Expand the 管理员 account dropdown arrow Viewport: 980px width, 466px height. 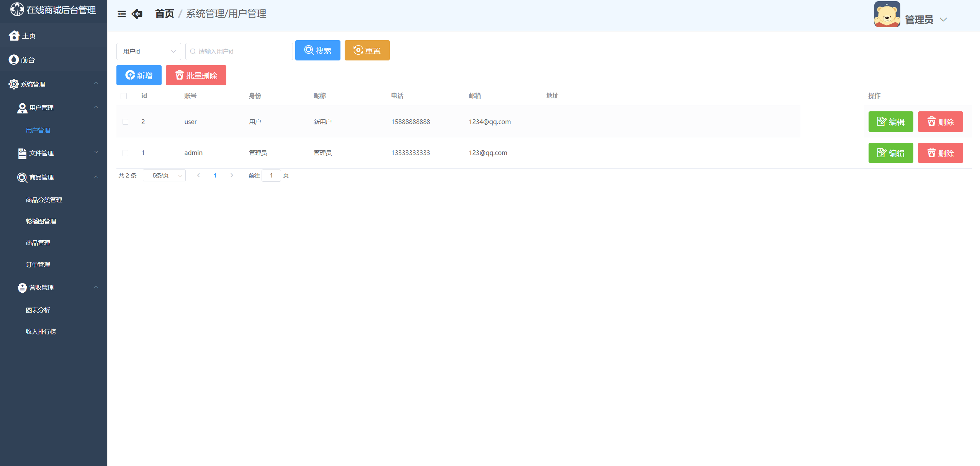tap(943, 20)
